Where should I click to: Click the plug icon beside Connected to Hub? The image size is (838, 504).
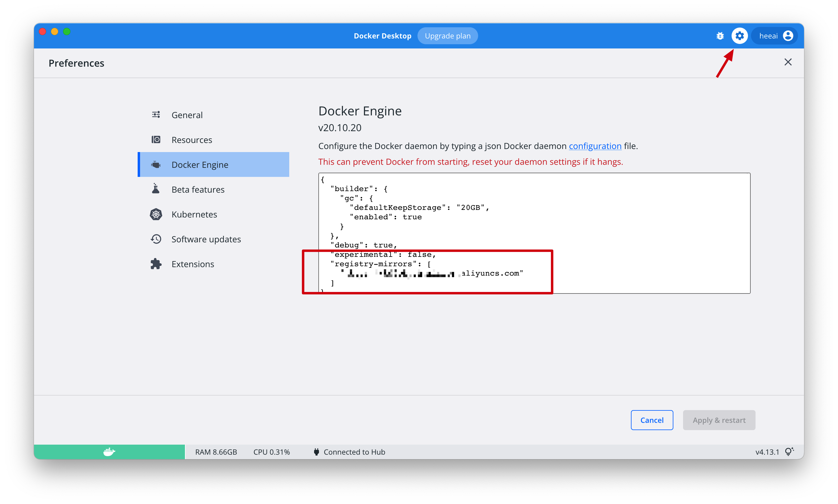316,452
